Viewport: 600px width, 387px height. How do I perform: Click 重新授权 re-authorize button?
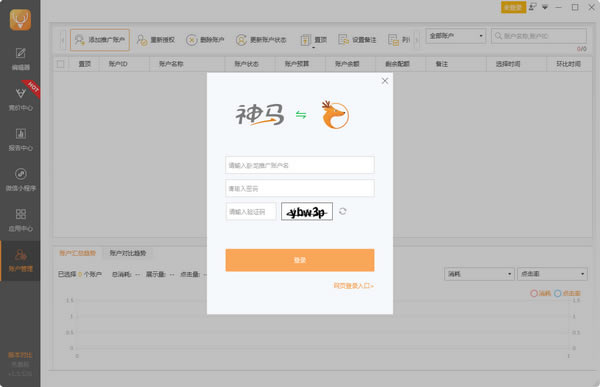tap(156, 40)
